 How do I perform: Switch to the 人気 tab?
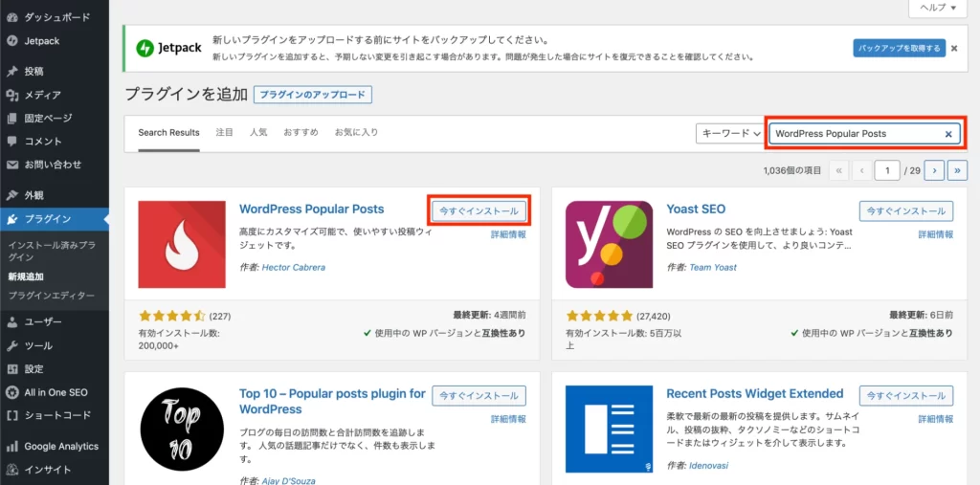(258, 132)
